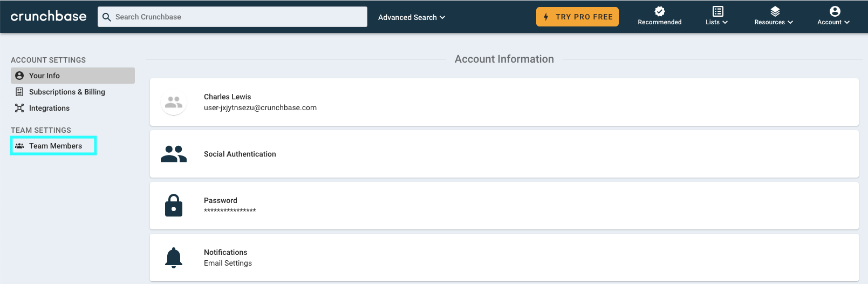Click the profile avatar next to Charles Lewis
This screenshot has height=284, width=868.
tap(174, 102)
